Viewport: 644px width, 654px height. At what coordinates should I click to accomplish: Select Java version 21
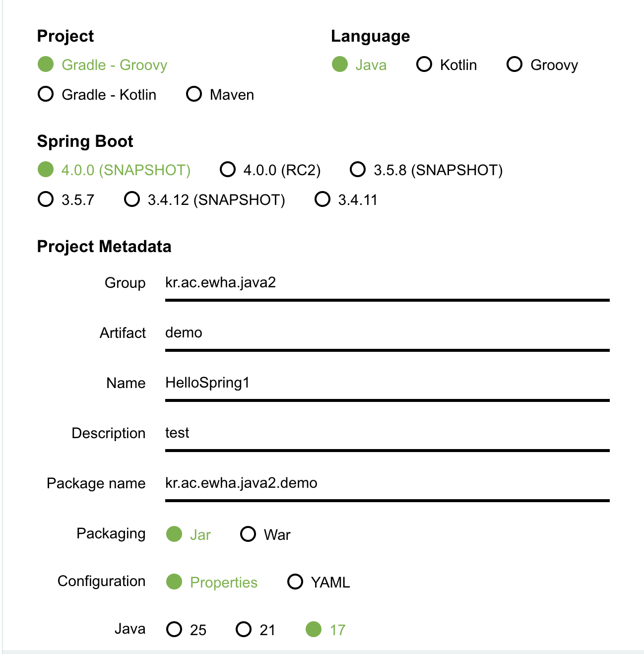(244, 629)
